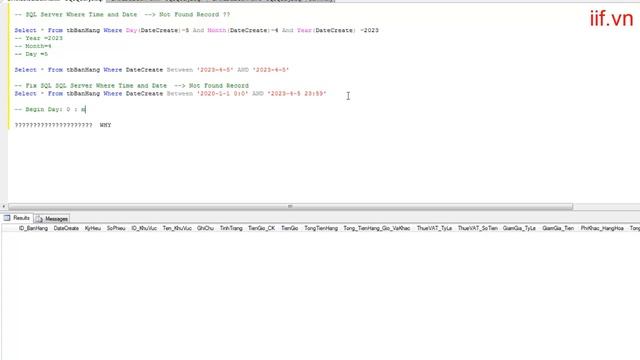
Task: Click the ThueVAT_TyLe column header
Action: pos(434,228)
